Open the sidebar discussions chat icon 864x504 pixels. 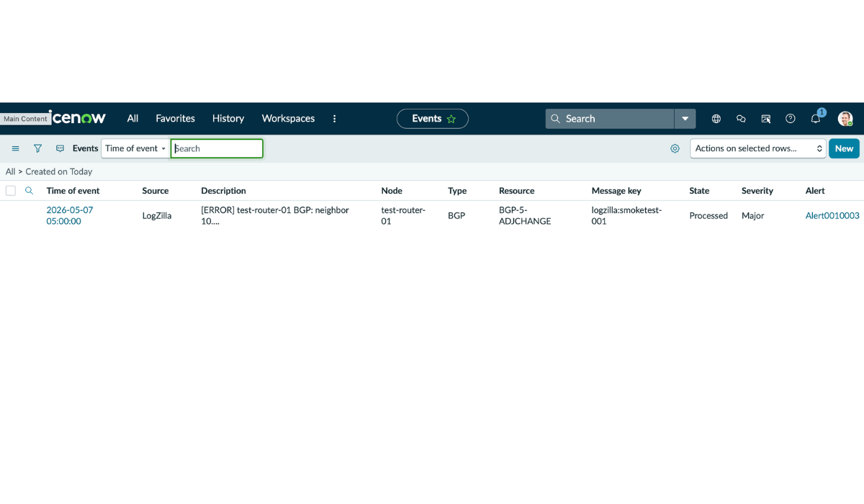[x=741, y=119]
